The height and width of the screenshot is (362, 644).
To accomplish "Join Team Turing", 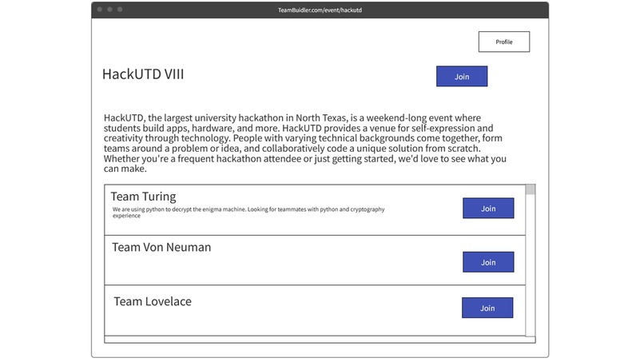I will [488, 209].
